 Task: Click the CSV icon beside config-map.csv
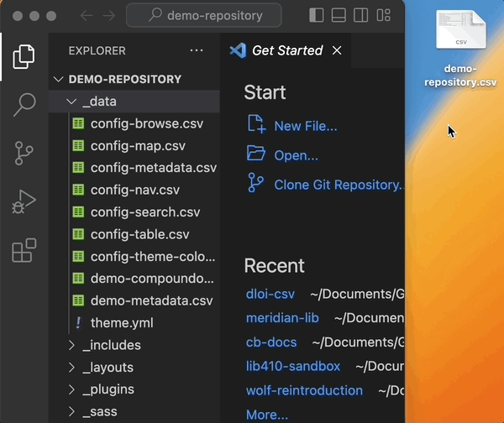[78, 146]
